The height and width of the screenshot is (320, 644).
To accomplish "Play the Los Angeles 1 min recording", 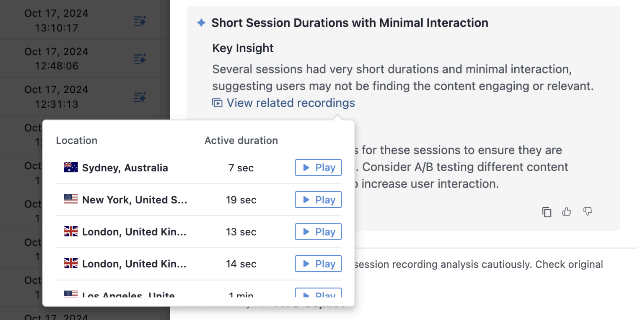I will [318, 293].
